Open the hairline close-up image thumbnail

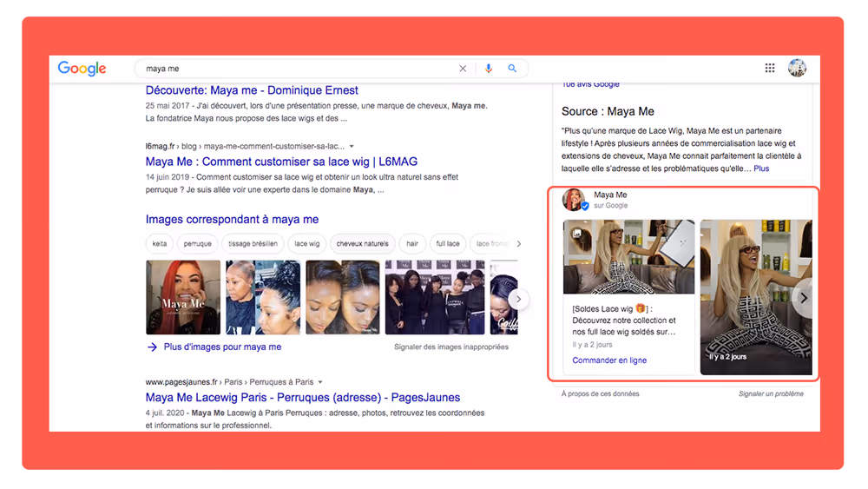[343, 297]
